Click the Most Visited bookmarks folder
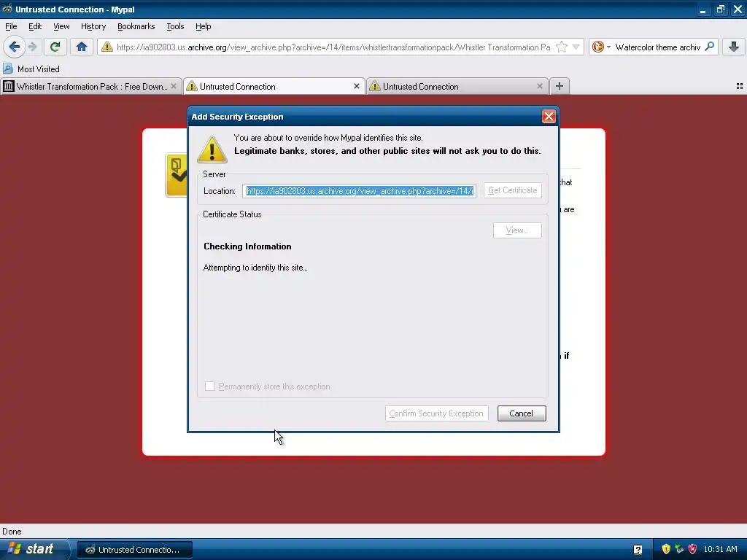This screenshot has height=560, width=747. tap(31, 69)
